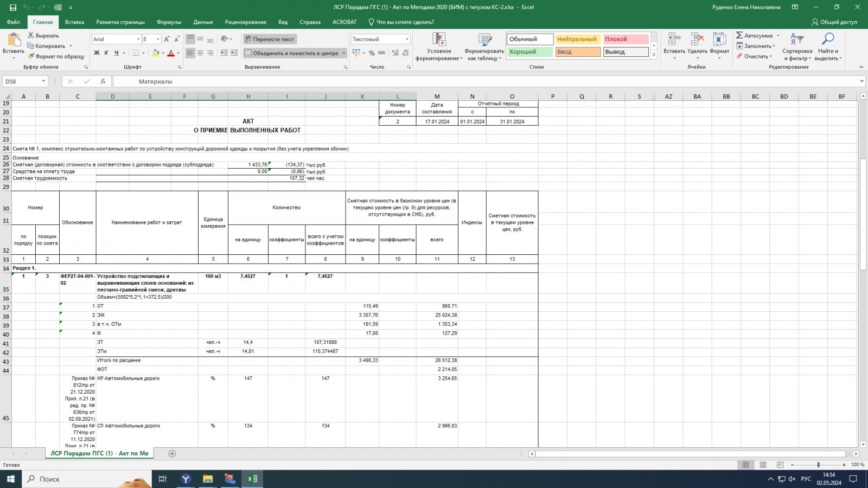This screenshot has width=868, height=488.
Task: Click the Insert Function fx icon
Action: (x=103, y=81)
